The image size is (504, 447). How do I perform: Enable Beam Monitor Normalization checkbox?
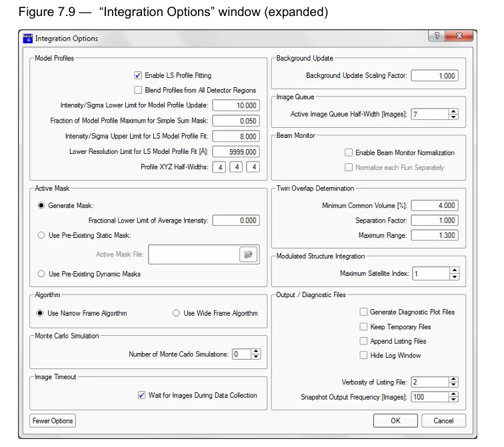349,153
